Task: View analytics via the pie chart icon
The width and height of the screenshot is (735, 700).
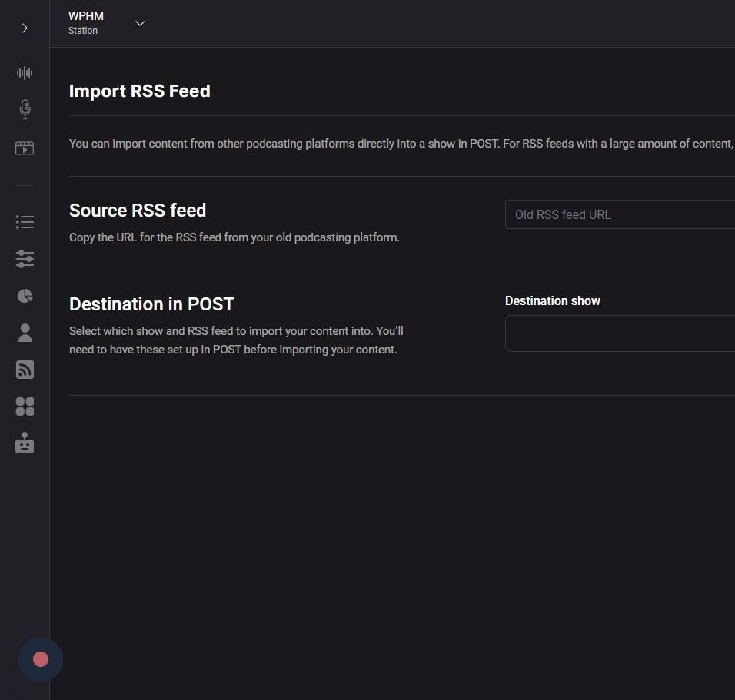Action: pyautogui.click(x=25, y=296)
